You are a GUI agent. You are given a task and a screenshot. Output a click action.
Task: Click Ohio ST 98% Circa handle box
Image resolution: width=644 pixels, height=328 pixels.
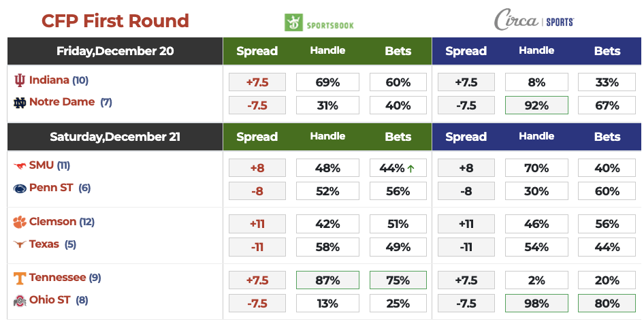536,304
